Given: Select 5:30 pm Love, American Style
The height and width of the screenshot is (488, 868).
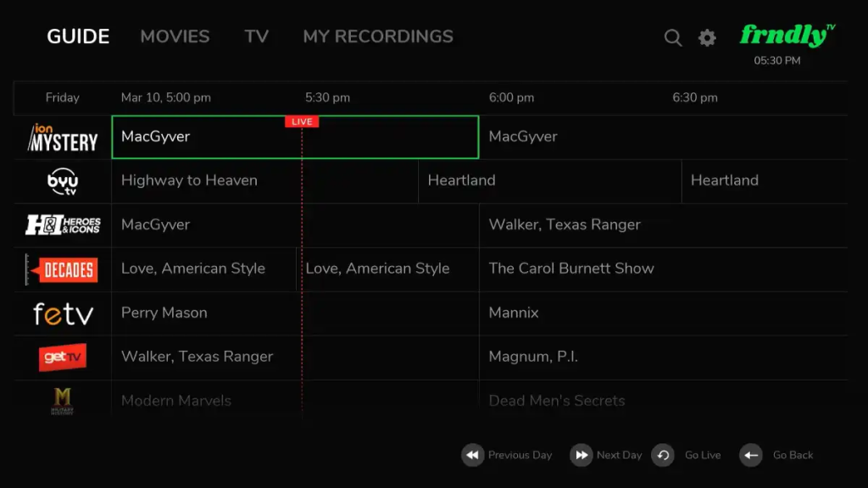Looking at the screenshot, I should (x=387, y=269).
